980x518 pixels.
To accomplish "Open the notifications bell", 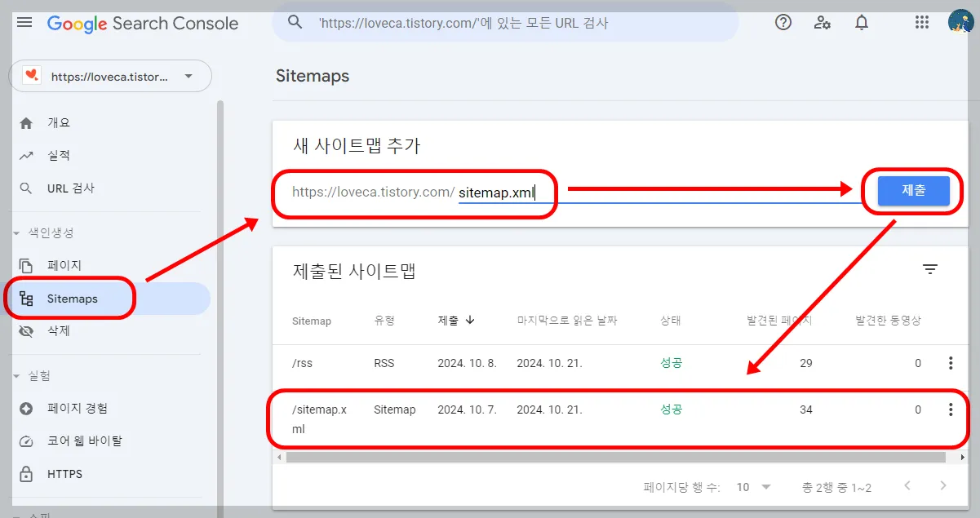I will [x=862, y=22].
